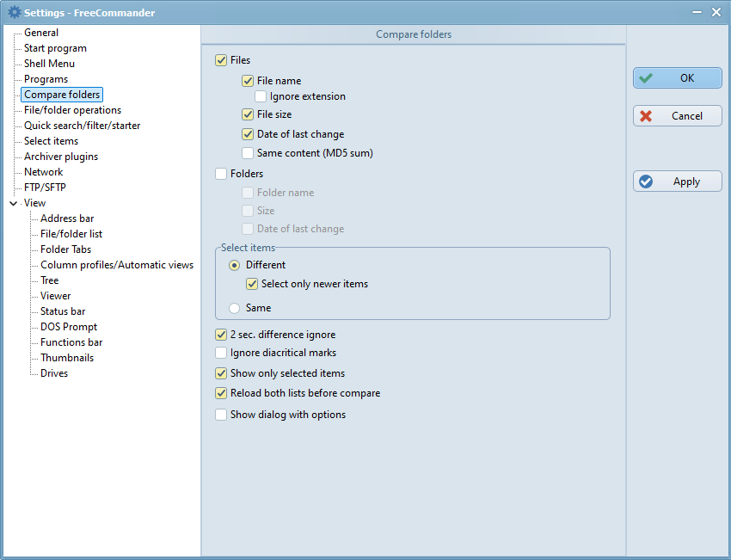731x560 pixels.
Task: Open Status bar settings page
Action: [63, 311]
